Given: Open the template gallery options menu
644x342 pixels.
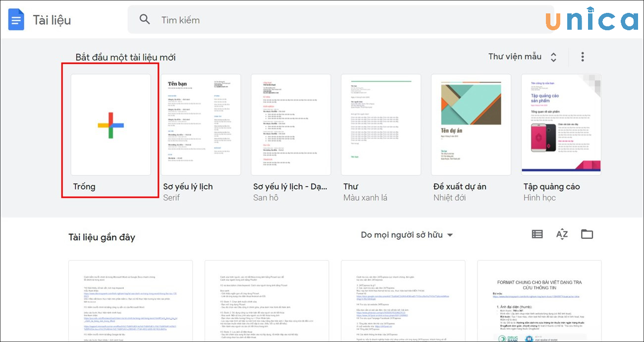Looking at the screenshot, I should (583, 57).
